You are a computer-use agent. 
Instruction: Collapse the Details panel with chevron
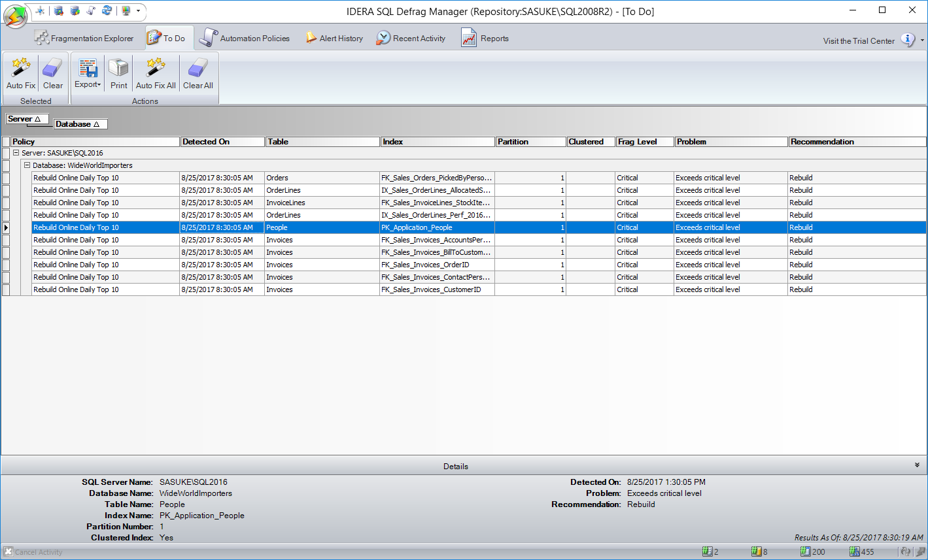(917, 465)
